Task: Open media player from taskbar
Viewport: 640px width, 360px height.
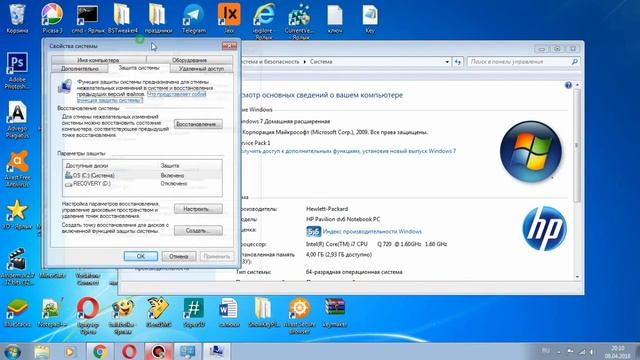Action: click(70, 351)
